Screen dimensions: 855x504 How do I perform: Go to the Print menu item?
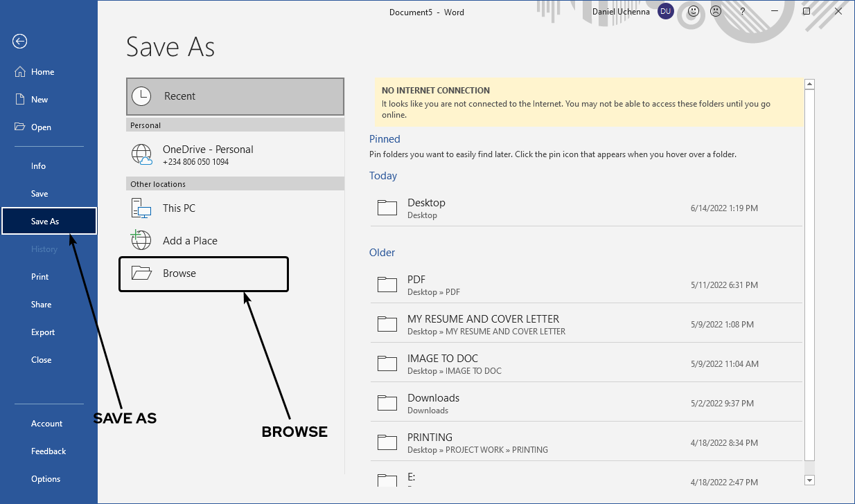[40, 277]
